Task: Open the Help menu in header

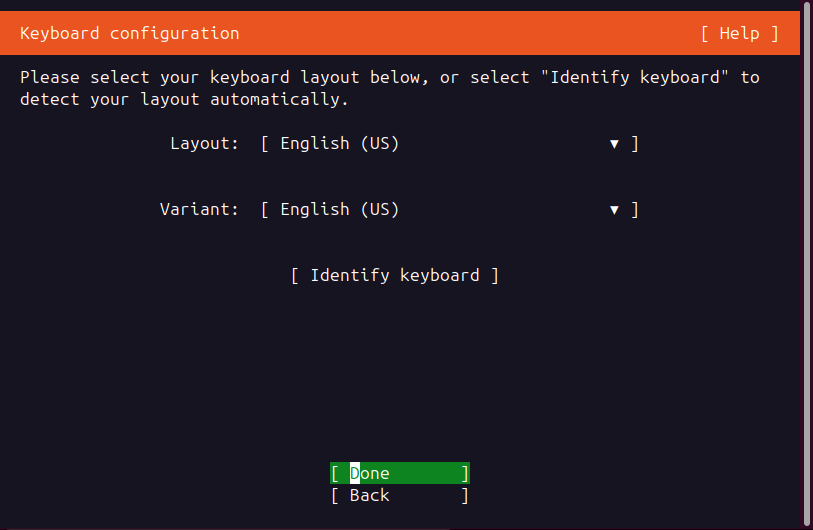Action: (739, 34)
